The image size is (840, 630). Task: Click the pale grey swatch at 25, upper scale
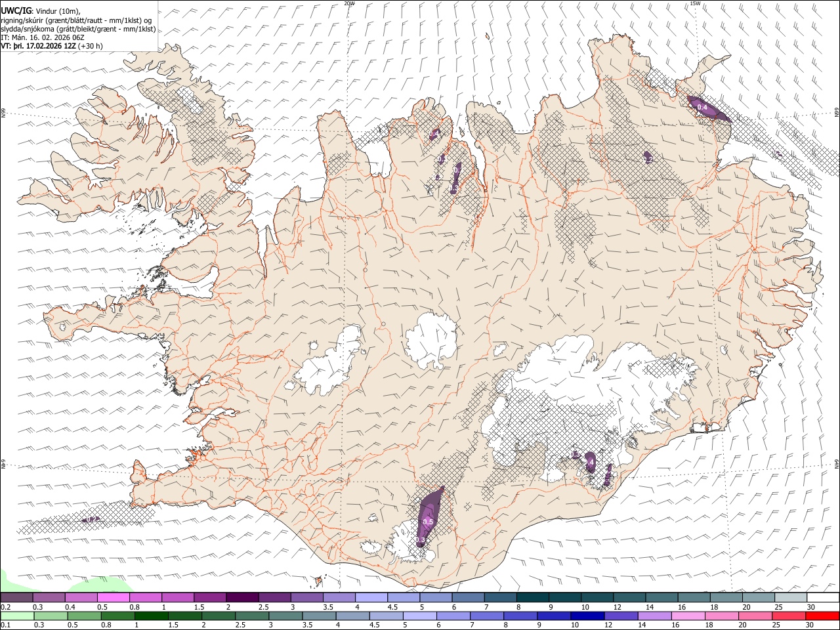coord(791,597)
